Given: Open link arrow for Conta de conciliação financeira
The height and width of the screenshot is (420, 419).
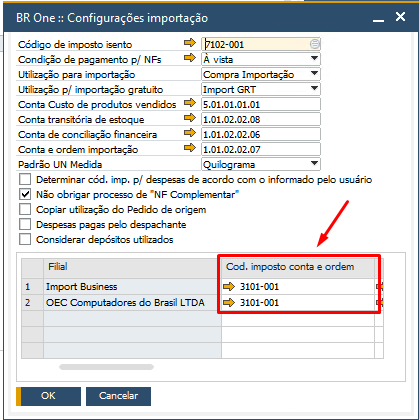Looking at the screenshot, I should 190,133.
